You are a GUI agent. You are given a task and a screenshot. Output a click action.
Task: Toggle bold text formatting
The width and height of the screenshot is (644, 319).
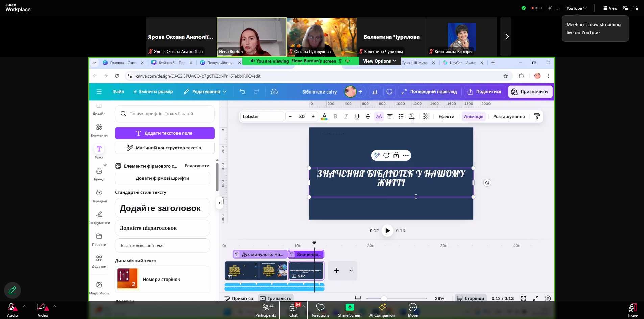point(335,117)
